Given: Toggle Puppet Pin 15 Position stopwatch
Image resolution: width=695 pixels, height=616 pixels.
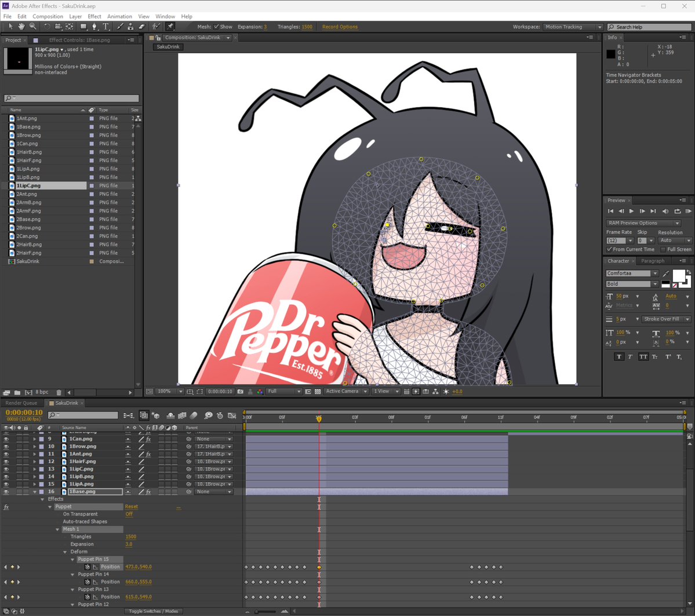Looking at the screenshot, I should [x=88, y=567].
